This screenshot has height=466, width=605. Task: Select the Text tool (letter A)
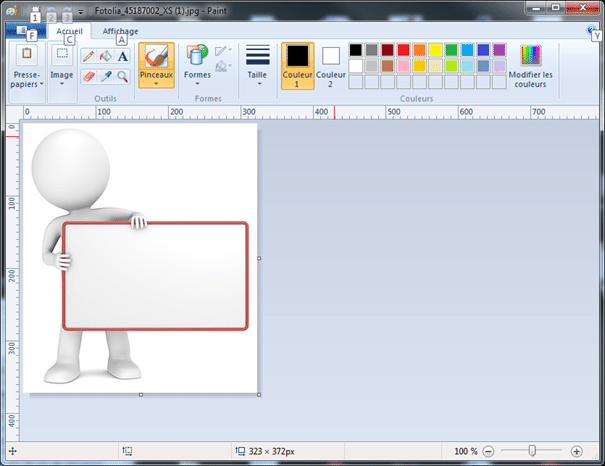[x=122, y=57]
